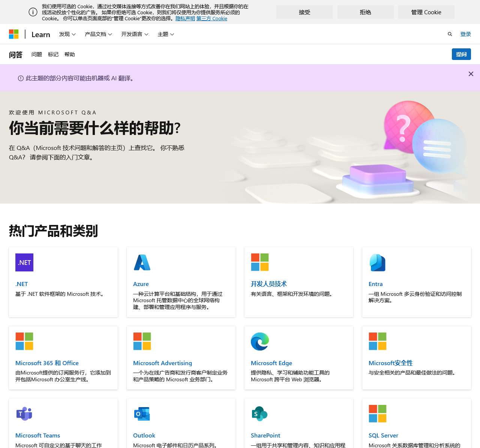480x448 pixels.
Task: Open Microsoft 365 和 Office link
Action: coord(47,363)
